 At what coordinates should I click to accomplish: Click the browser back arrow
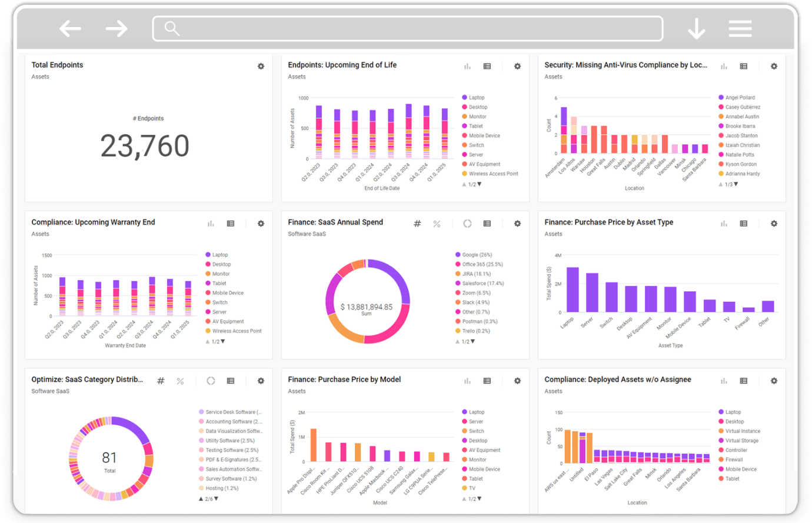[70, 28]
